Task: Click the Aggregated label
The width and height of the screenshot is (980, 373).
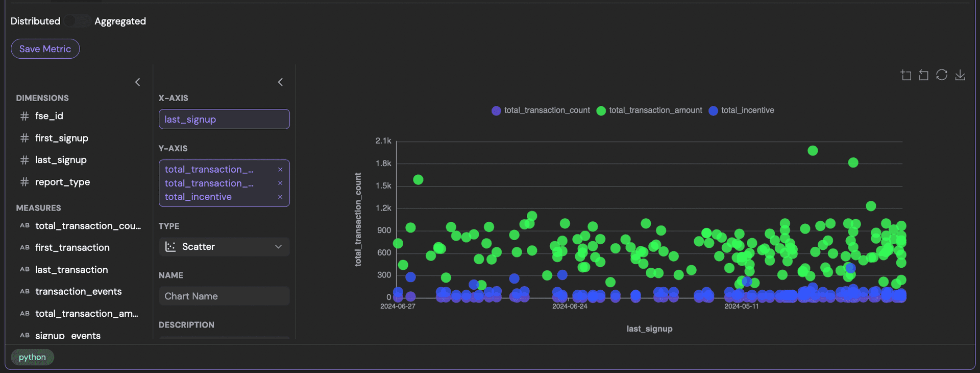Action: 120,21
